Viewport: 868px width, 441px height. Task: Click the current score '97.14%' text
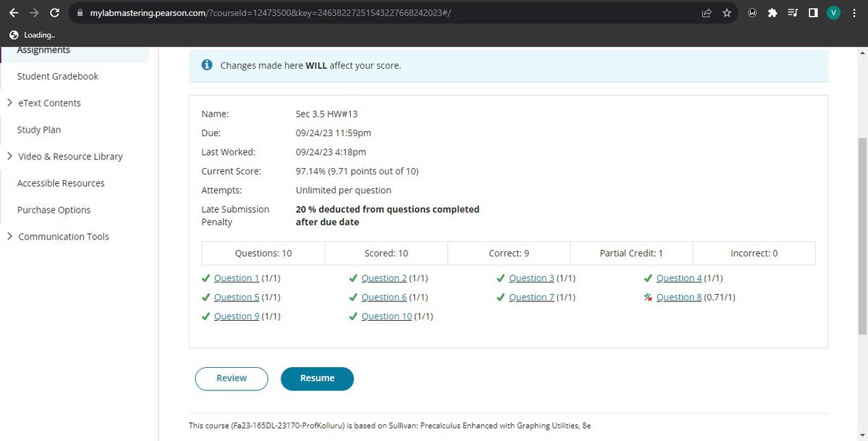tap(357, 172)
